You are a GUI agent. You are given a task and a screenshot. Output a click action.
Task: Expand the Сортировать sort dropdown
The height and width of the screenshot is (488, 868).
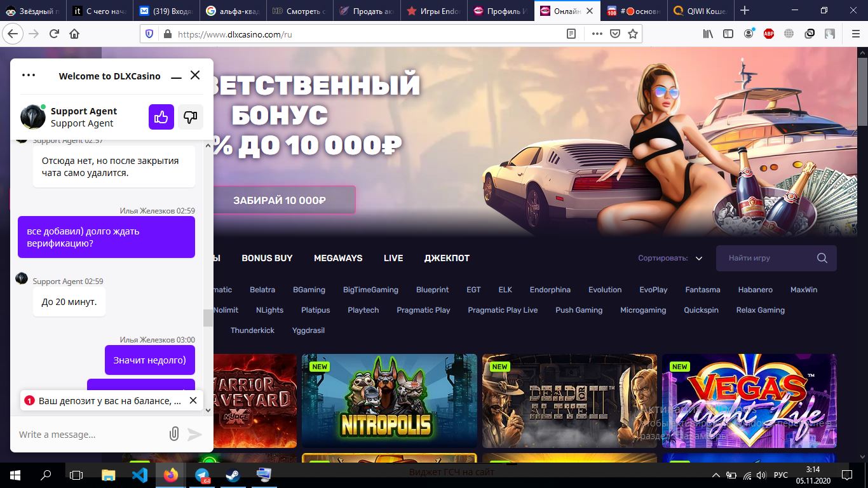click(x=670, y=258)
